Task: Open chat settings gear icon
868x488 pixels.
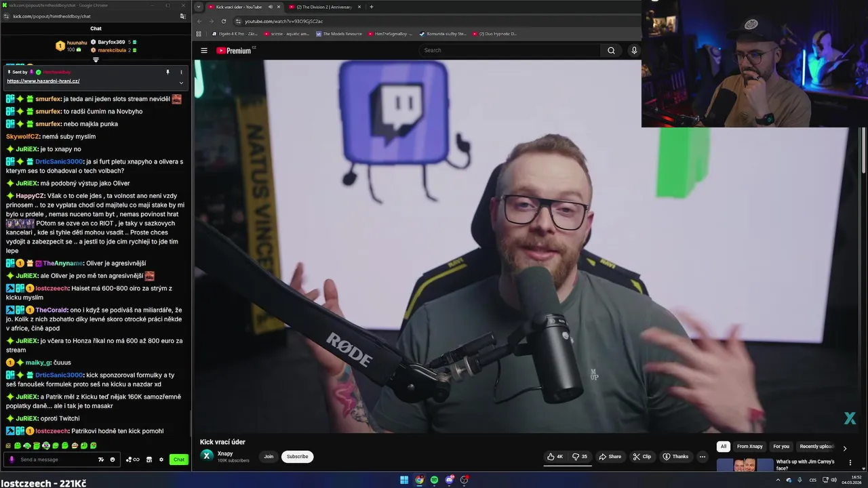Action: pos(161,460)
